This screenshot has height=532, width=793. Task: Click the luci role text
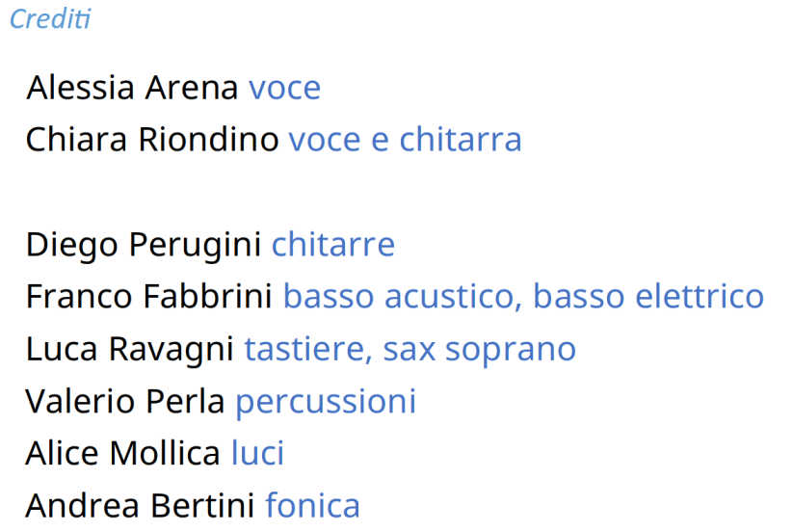pyautogui.click(x=257, y=453)
